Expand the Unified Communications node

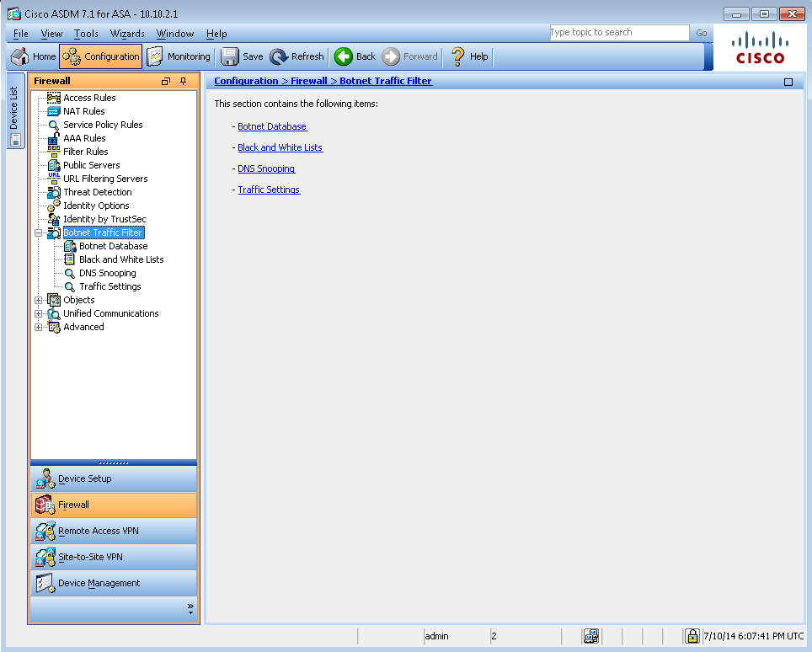[x=38, y=313]
